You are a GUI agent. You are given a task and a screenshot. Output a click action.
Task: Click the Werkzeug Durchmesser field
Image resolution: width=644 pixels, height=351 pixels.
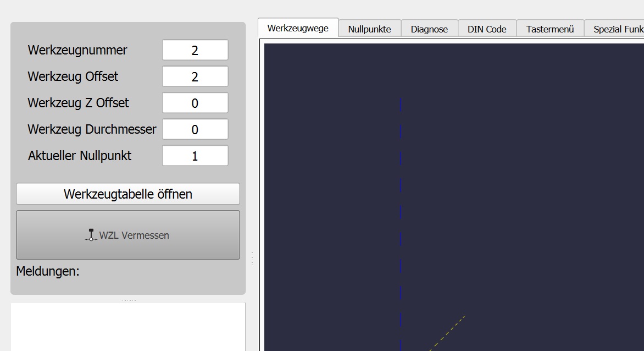coord(195,129)
